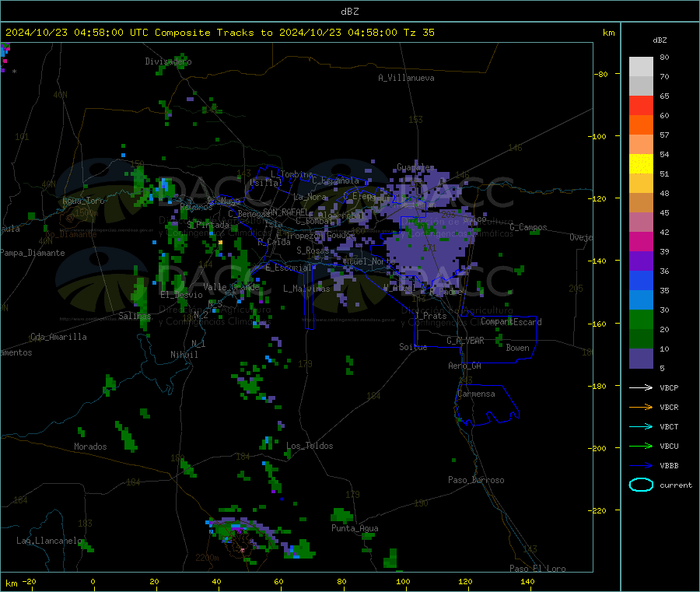The height and width of the screenshot is (592, 700).
Task: Click the Salinas map label
Action: tap(135, 316)
